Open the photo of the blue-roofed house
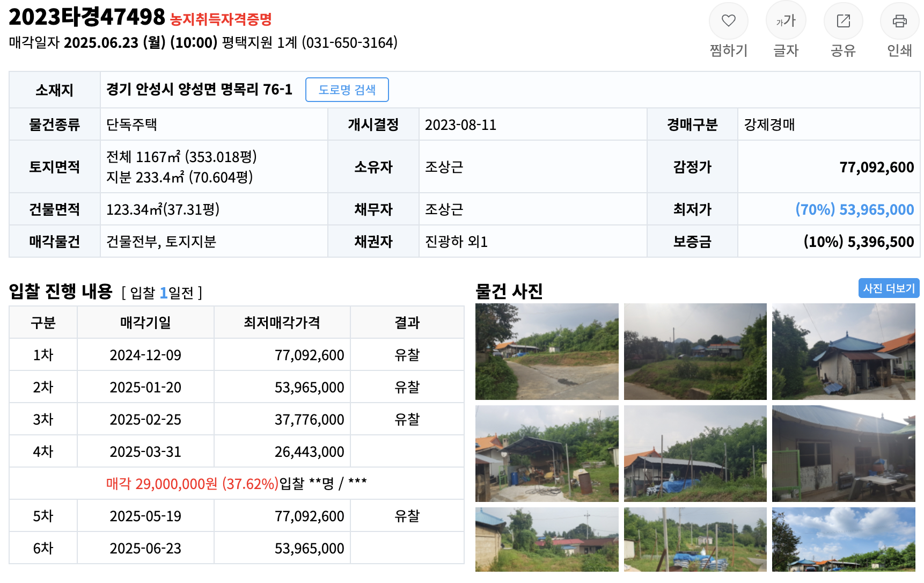Screen dimensions: 924x583 [844, 352]
